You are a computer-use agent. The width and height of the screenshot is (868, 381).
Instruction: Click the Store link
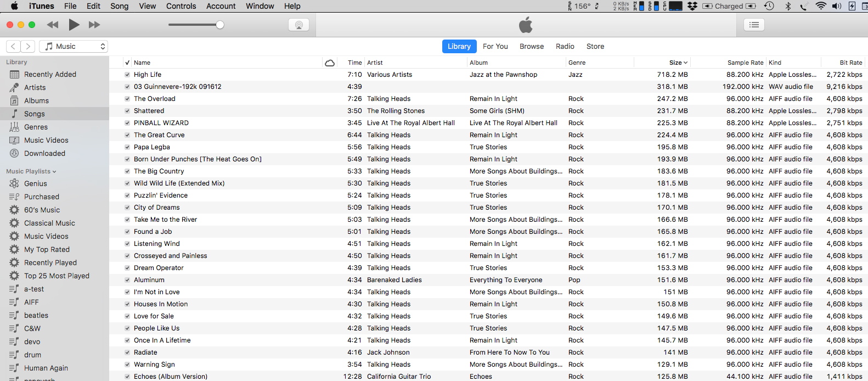(595, 47)
